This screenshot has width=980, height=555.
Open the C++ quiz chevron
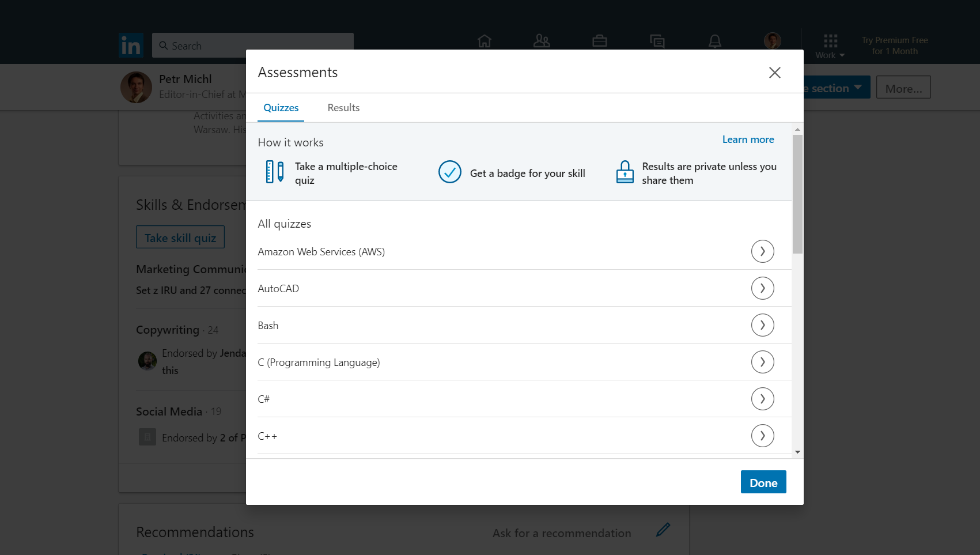[763, 436]
